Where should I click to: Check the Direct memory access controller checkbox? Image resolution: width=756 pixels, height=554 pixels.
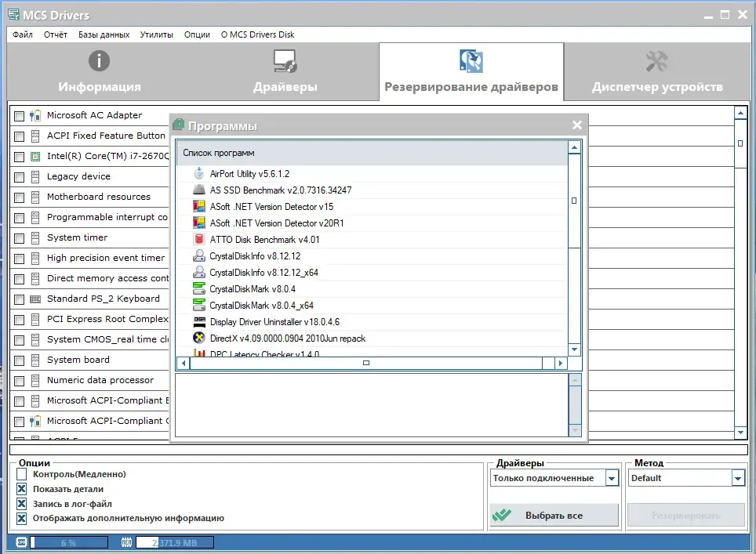click(x=20, y=280)
